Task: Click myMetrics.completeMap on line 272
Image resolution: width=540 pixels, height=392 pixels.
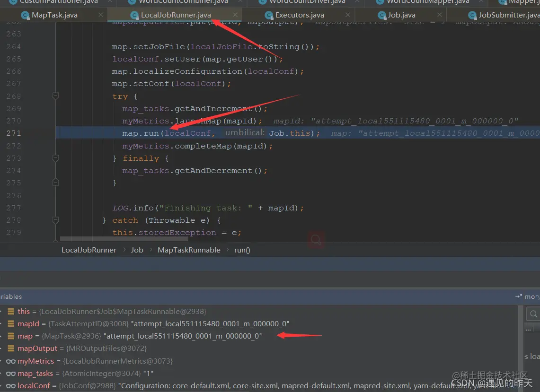Action: point(177,146)
